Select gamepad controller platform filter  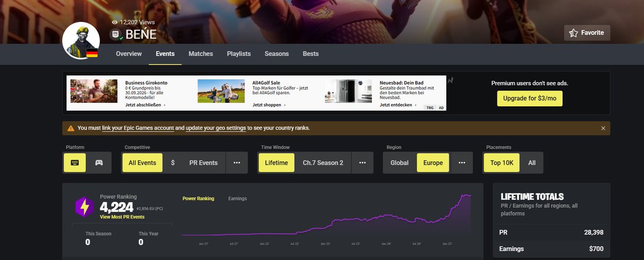point(99,163)
